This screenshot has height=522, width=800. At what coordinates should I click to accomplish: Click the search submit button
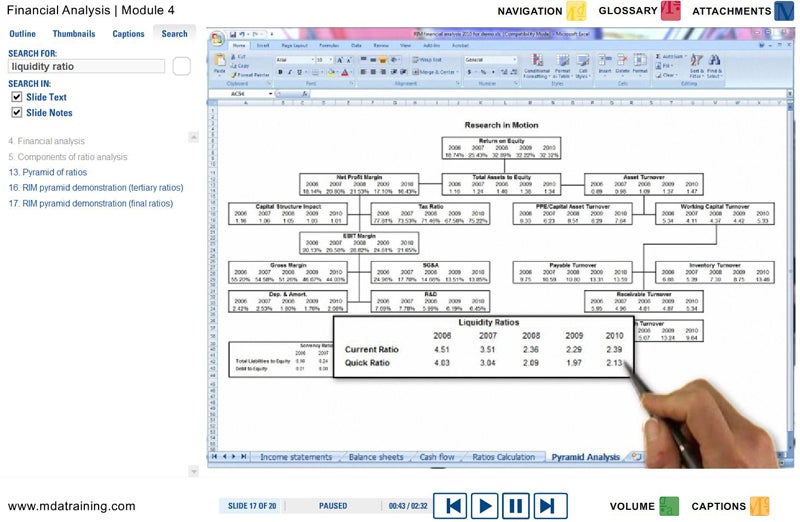[x=181, y=66]
